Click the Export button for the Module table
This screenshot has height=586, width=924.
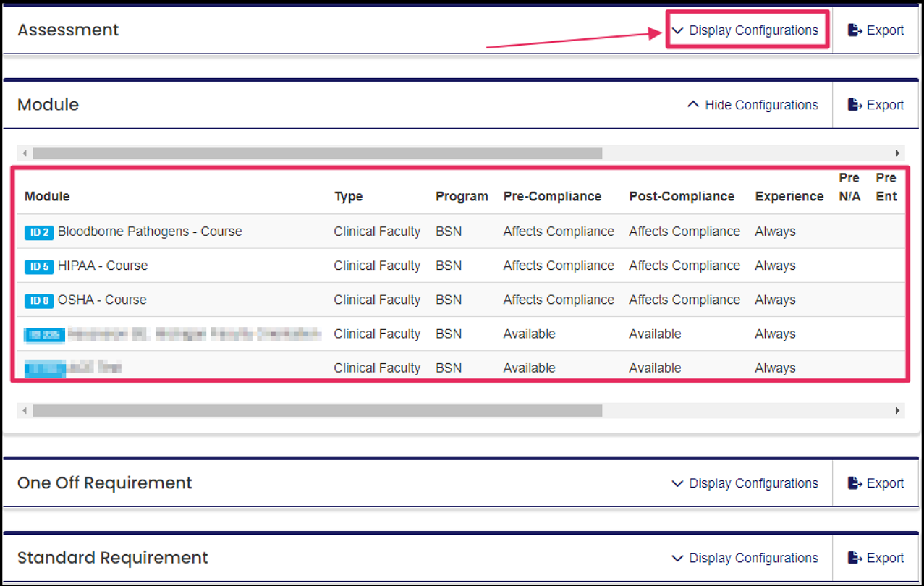(x=876, y=104)
